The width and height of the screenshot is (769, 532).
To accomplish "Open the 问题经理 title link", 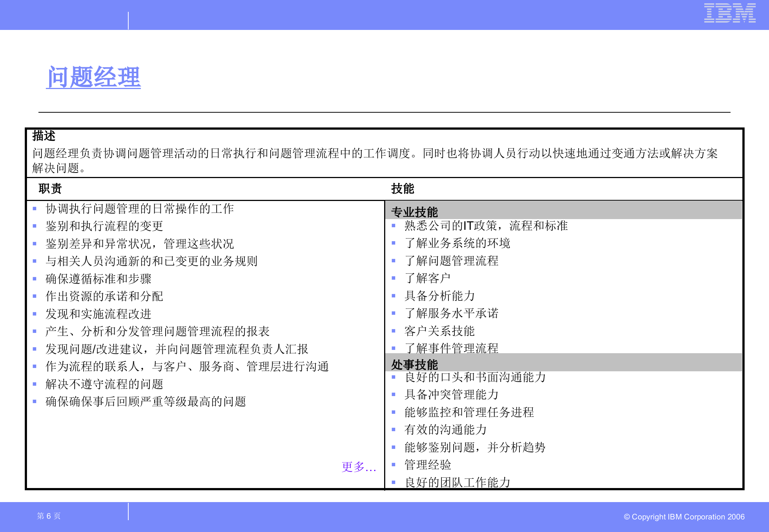I will point(94,77).
